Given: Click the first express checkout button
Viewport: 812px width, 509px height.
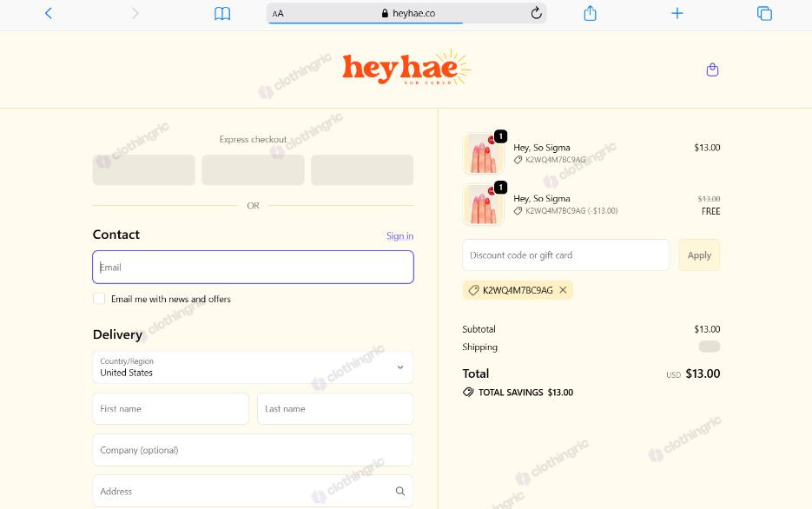Looking at the screenshot, I should pyautogui.click(x=144, y=170).
